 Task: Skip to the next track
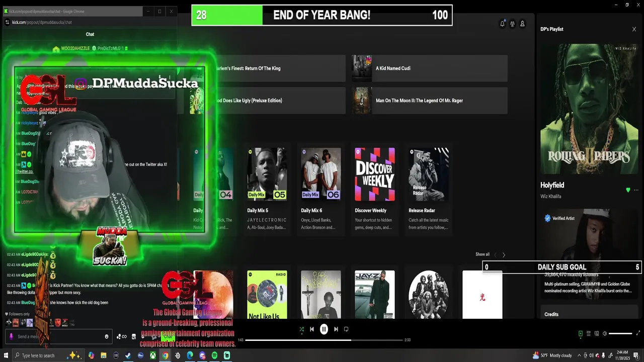pos(336,329)
